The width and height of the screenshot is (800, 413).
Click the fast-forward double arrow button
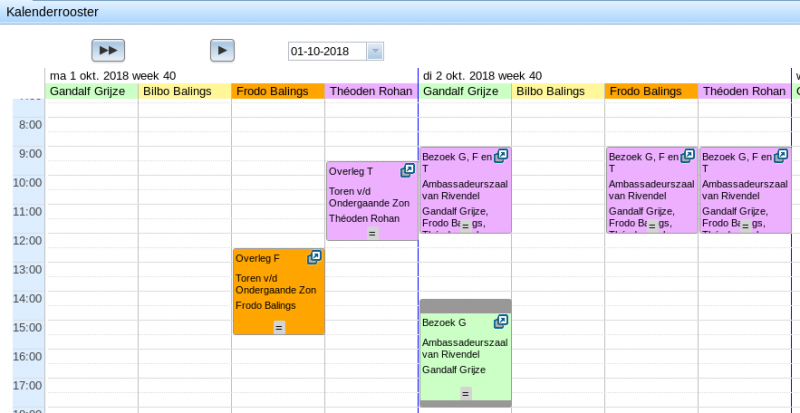pos(108,51)
